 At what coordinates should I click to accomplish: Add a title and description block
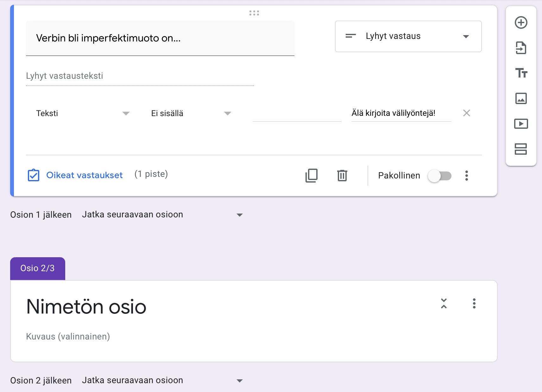coord(521,73)
